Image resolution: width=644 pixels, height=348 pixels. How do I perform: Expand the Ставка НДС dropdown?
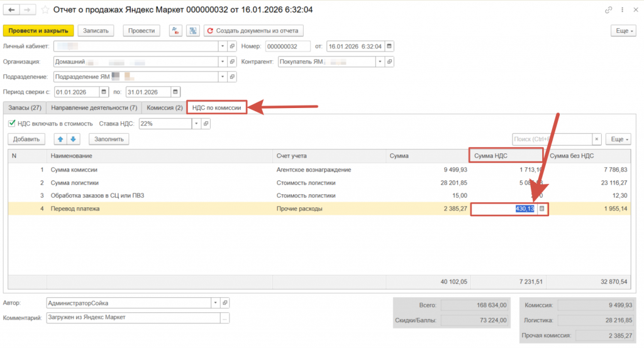pyautogui.click(x=196, y=124)
